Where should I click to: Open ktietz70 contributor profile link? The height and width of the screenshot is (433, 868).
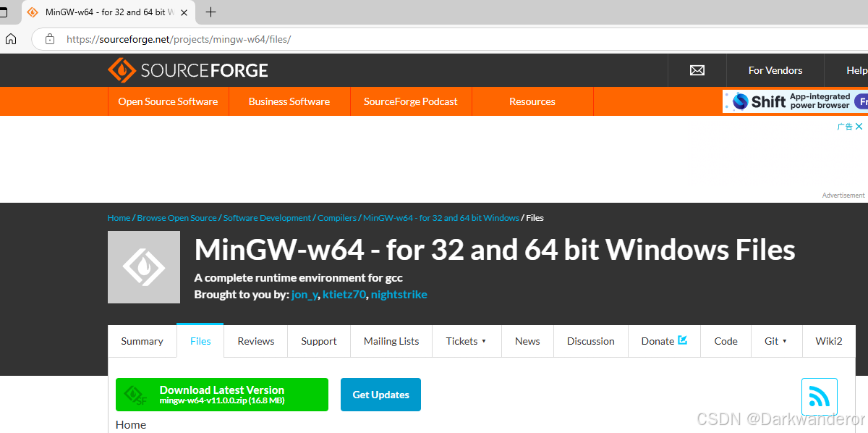344,295
